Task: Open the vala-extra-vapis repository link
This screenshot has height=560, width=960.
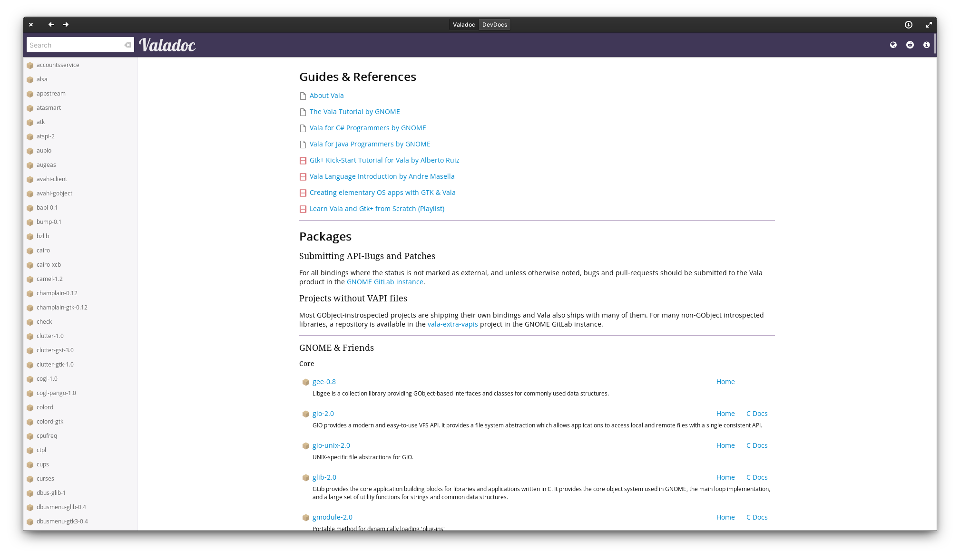Action: tap(452, 324)
